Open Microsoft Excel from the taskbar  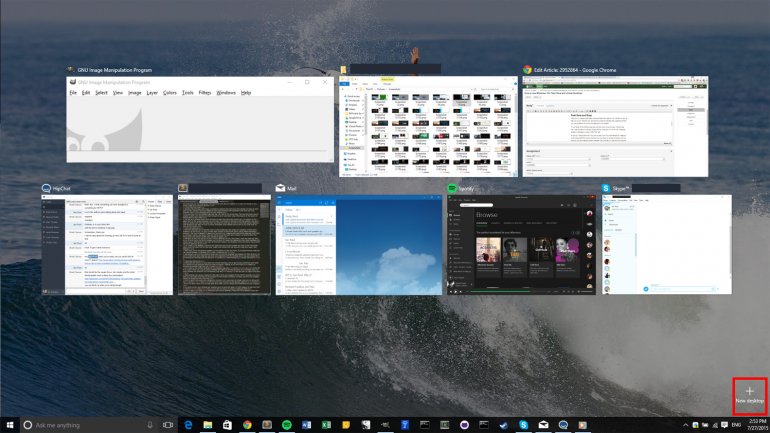[x=326, y=425]
